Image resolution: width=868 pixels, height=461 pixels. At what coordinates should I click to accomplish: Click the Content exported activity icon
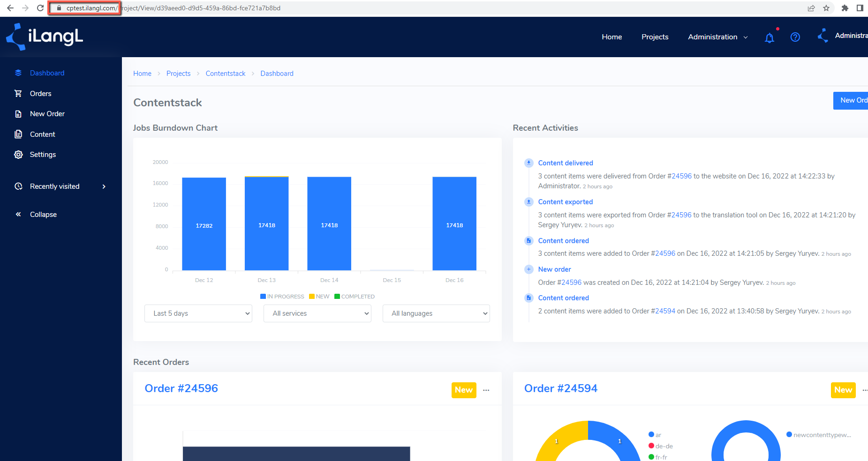[x=529, y=202]
